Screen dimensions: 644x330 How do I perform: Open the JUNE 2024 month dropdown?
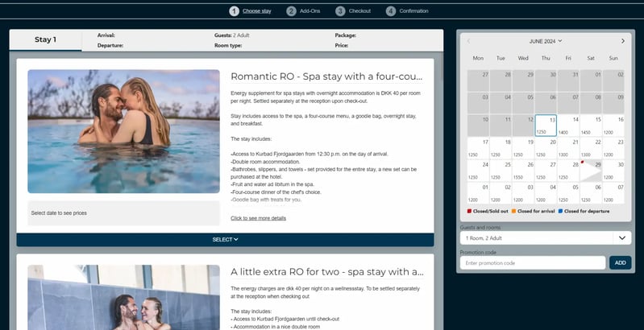point(546,41)
